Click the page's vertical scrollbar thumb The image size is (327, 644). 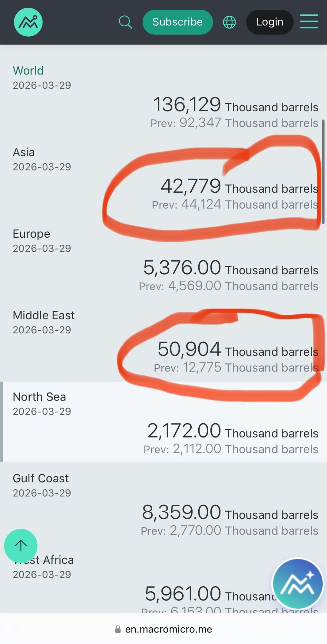click(323, 172)
